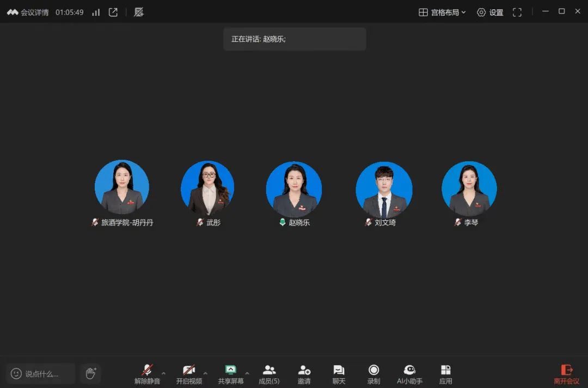Open 会议详情 meeting details
The height and width of the screenshot is (388, 588).
pyautogui.click(x=28, y=12)
